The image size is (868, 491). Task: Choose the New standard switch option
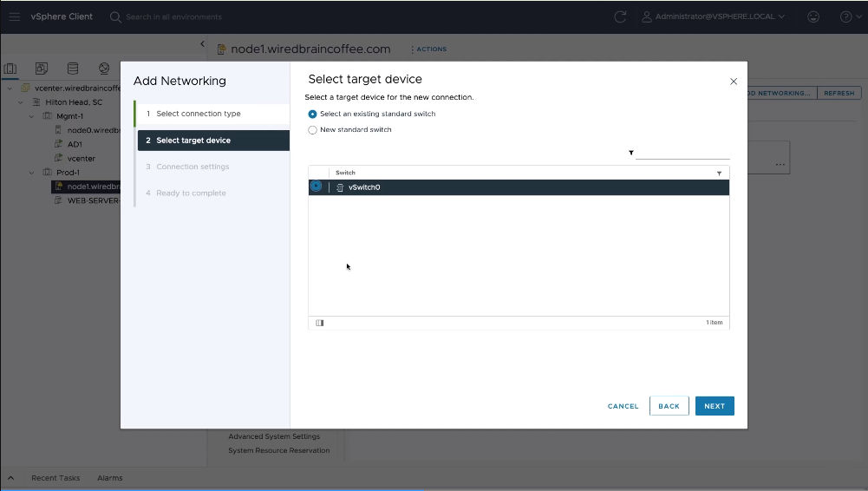point(313,130)
